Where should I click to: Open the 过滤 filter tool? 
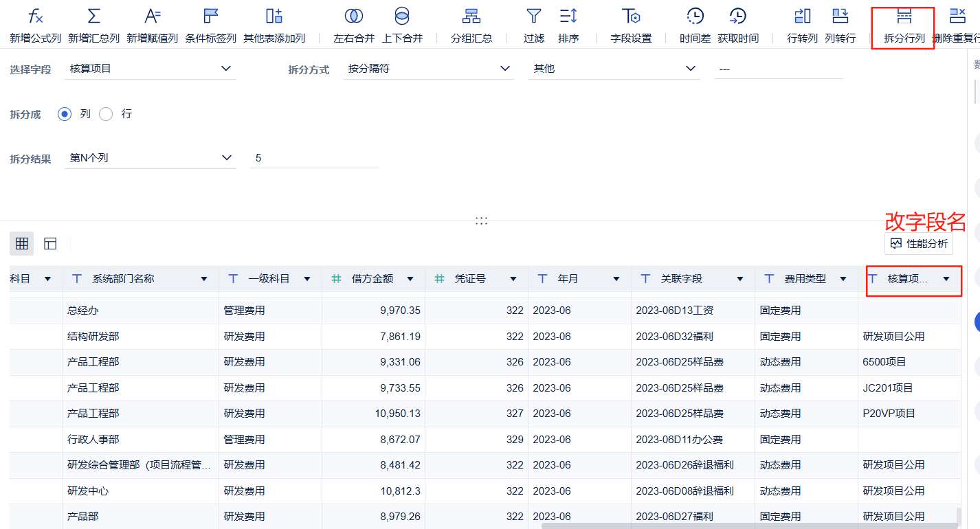pyautogui.click(x=534, y=25)
